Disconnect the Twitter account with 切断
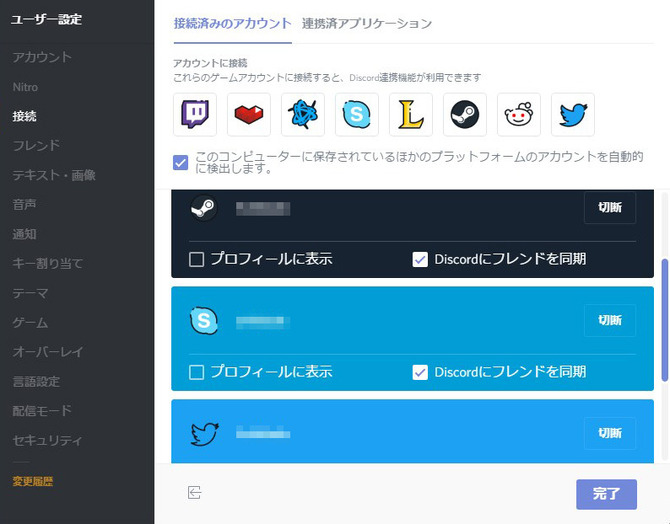This screenshot has height=524, width=670. point(610,433)
